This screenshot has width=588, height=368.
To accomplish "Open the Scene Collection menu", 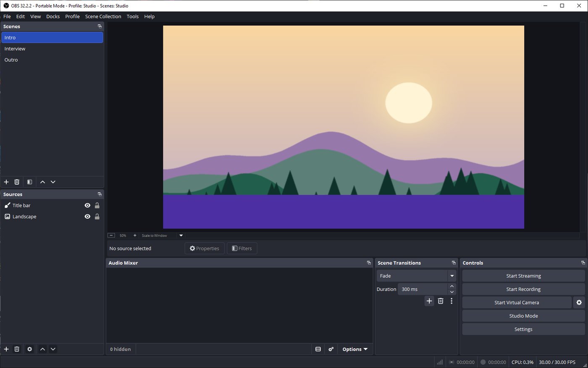I will pyautogui.click(x=103, y=16).
